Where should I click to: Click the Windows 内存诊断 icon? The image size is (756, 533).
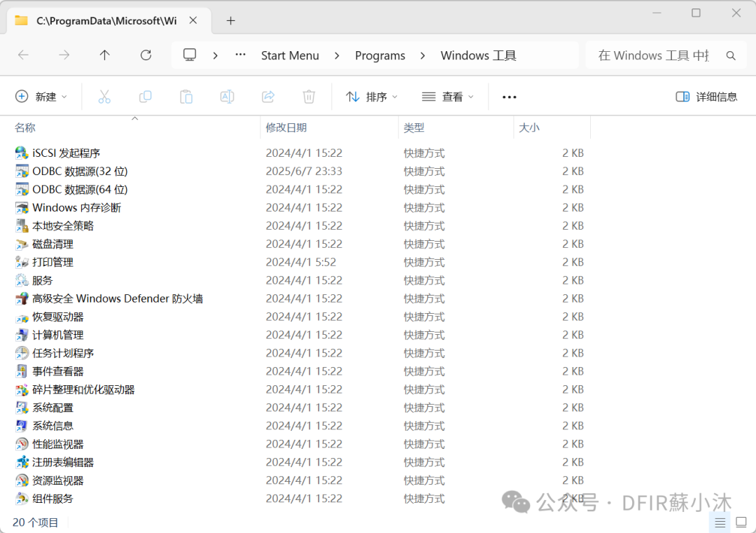point(22,208)
